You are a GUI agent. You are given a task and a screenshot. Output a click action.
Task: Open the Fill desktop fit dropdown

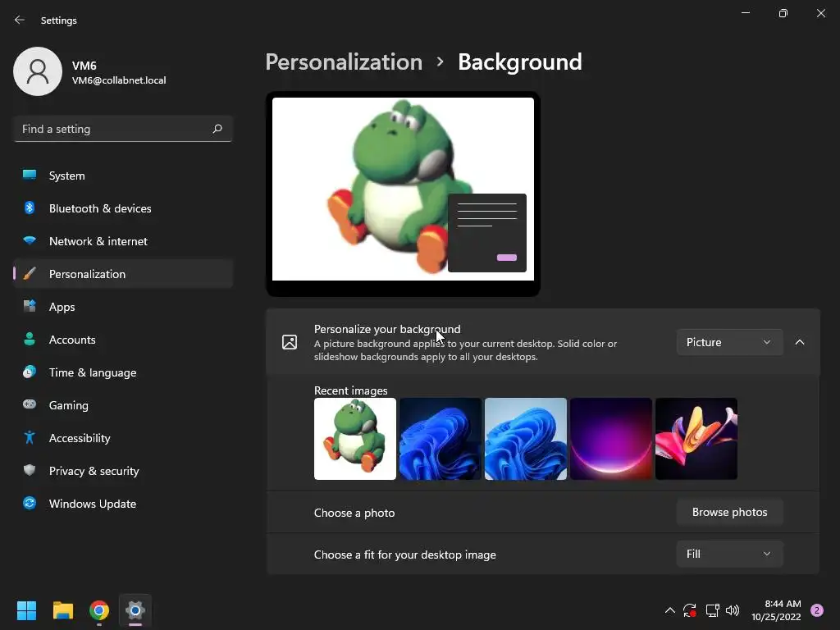coord(729,554)
